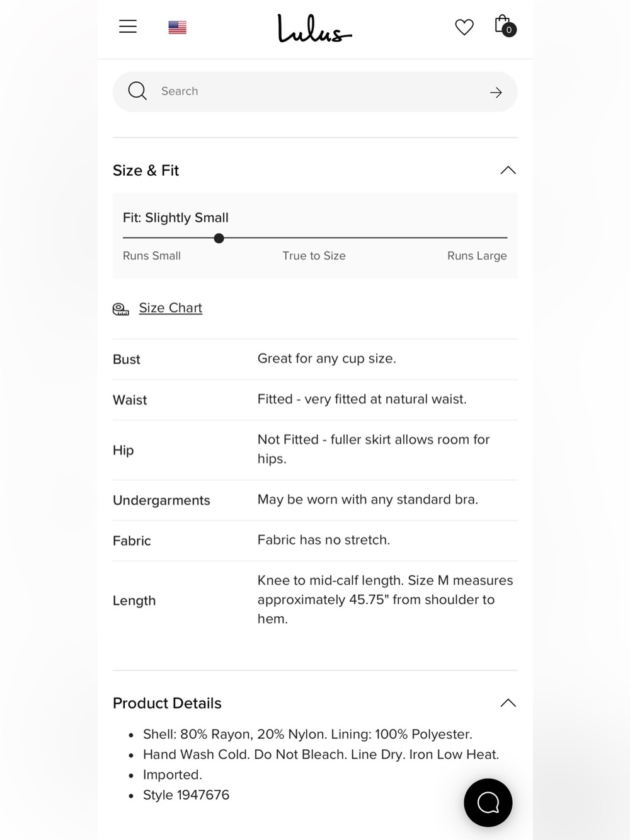This screenshot has height=840, width=630.
Task: Click the Product Details heading
Action: pyautogui.click(x=167, y=703)
